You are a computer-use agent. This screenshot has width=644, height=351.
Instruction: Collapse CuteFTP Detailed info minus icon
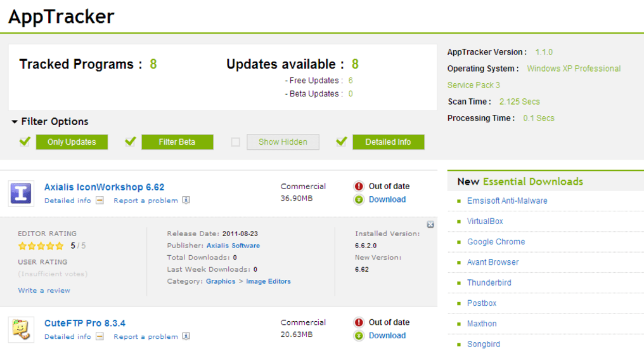tap(100, 336)
